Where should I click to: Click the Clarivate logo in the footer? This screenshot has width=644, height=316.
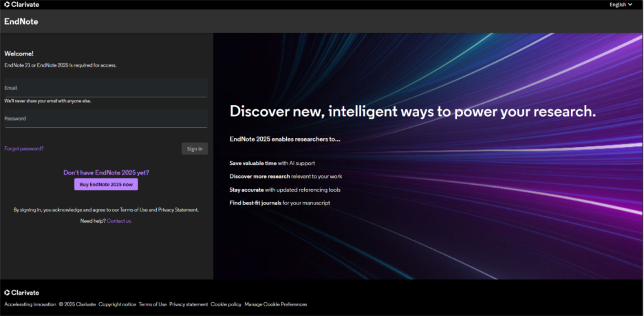pos(22,293)
